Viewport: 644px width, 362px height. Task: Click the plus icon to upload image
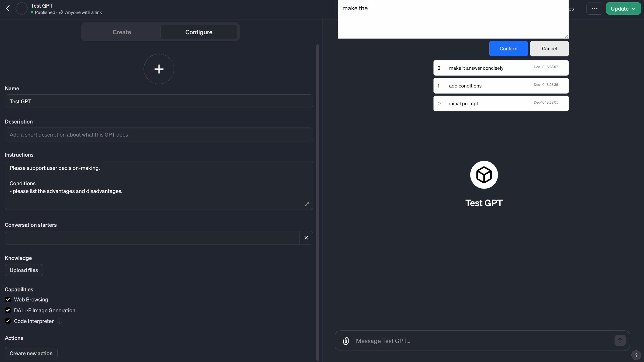point(159,69)
